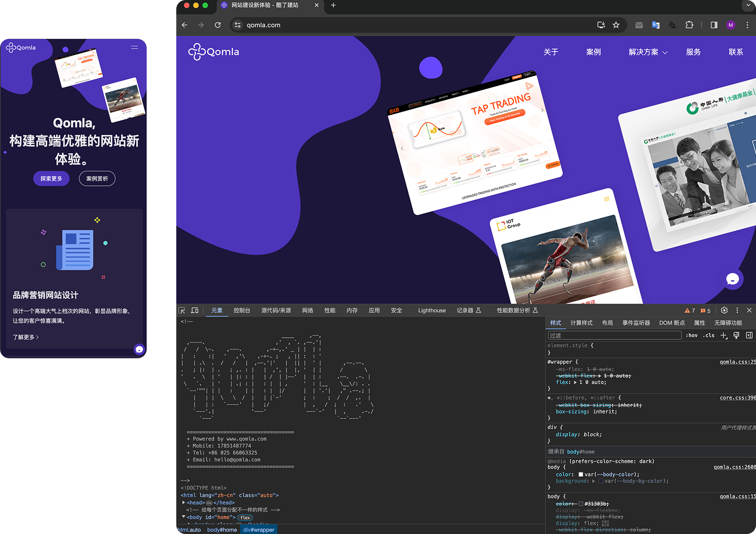The image size is (756, 534).
Task: Close the DevTools panel
Action: (x=749, y=310)
